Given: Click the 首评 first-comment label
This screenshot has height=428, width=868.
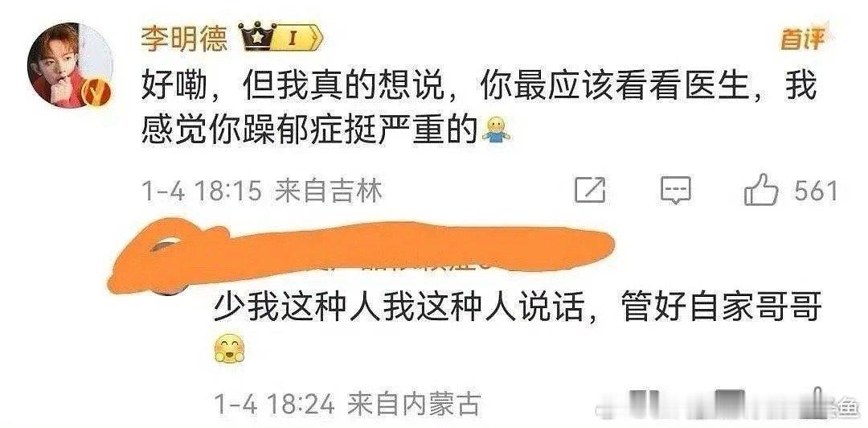Looking at the screenshot, I should click(802, 39).
